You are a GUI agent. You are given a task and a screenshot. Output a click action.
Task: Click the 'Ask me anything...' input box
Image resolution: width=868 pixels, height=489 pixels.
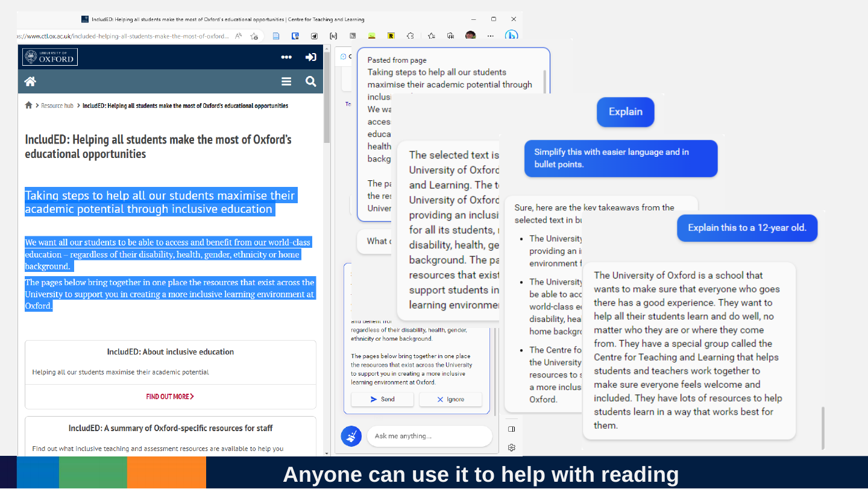429,436
